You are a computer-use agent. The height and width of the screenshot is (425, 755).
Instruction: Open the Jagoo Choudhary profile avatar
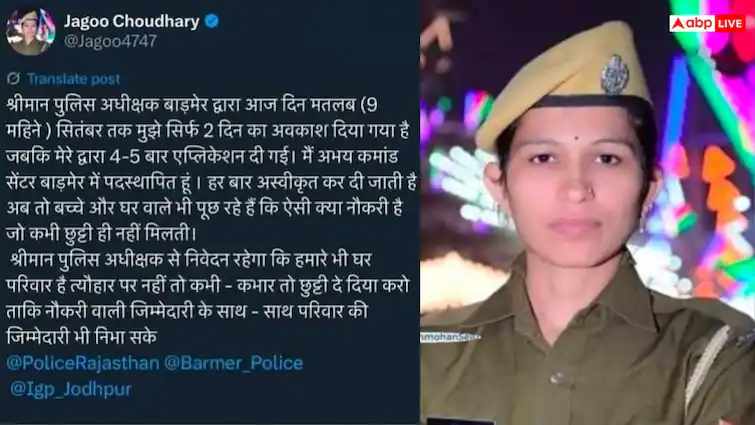[30, 31]
